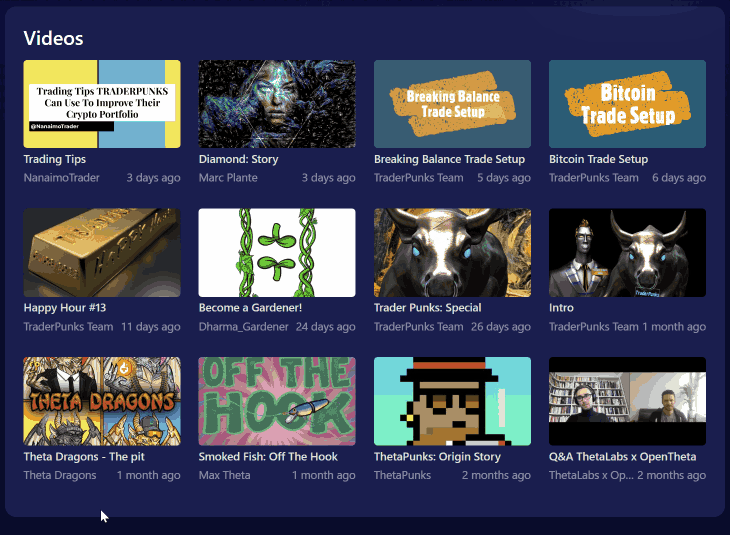Select truncated author 'ThetaLabs x Op...'
Viewport: 730px width, 535px height.
point(591,475)
